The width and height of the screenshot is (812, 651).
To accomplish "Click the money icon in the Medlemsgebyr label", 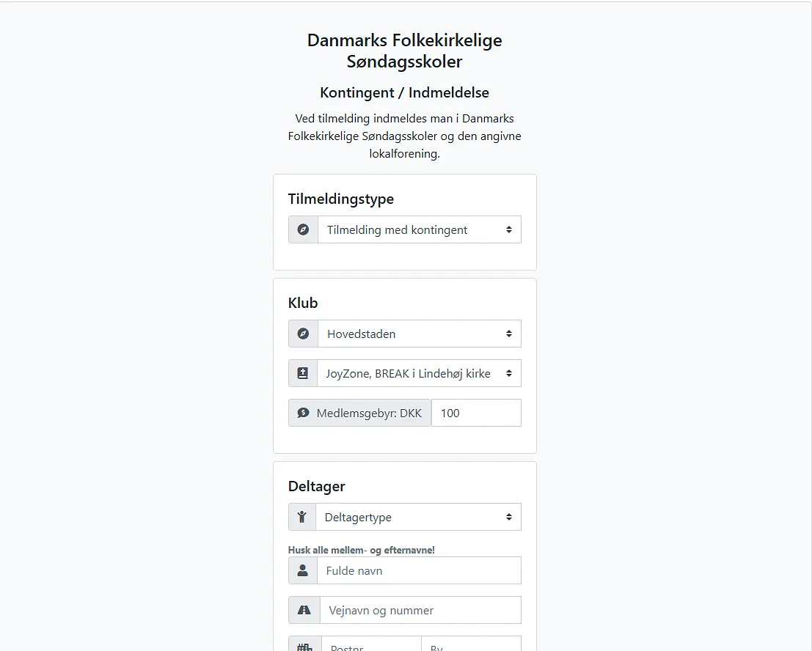I will [x=303, y=413].
